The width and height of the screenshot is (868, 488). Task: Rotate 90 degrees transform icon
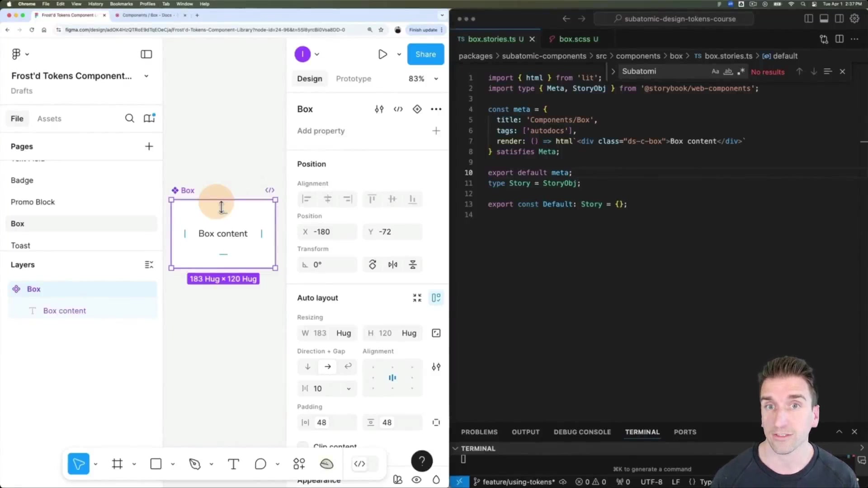373,265
